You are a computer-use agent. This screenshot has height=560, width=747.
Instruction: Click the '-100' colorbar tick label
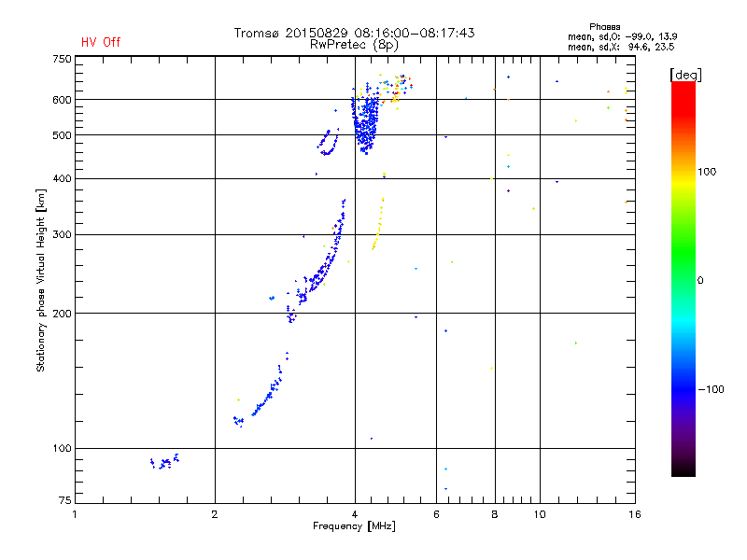(711, 389)
